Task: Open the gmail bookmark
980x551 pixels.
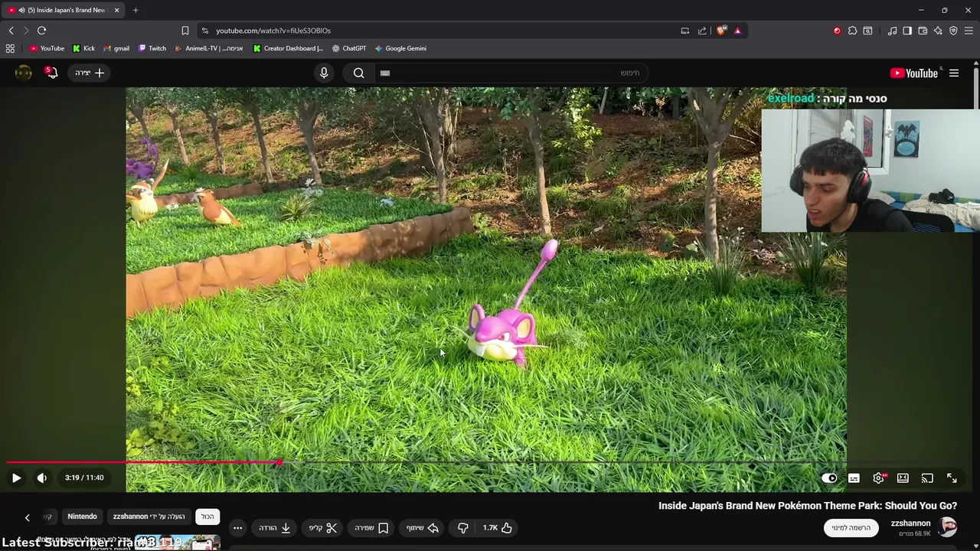Action: [116, 48]
